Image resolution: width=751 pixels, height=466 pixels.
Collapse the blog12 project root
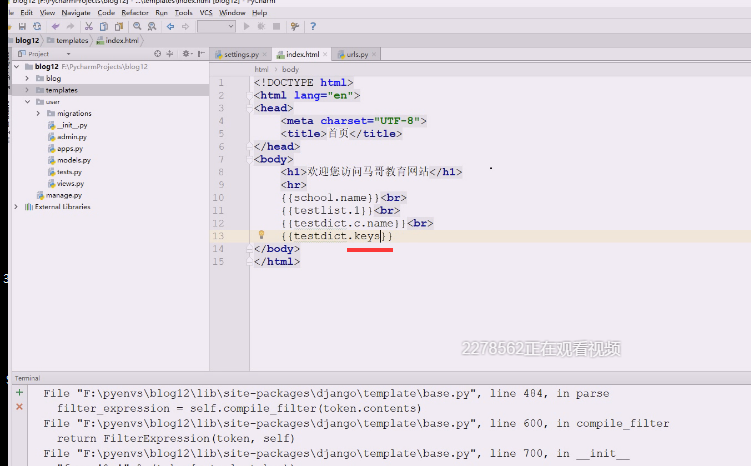(17, 67)
